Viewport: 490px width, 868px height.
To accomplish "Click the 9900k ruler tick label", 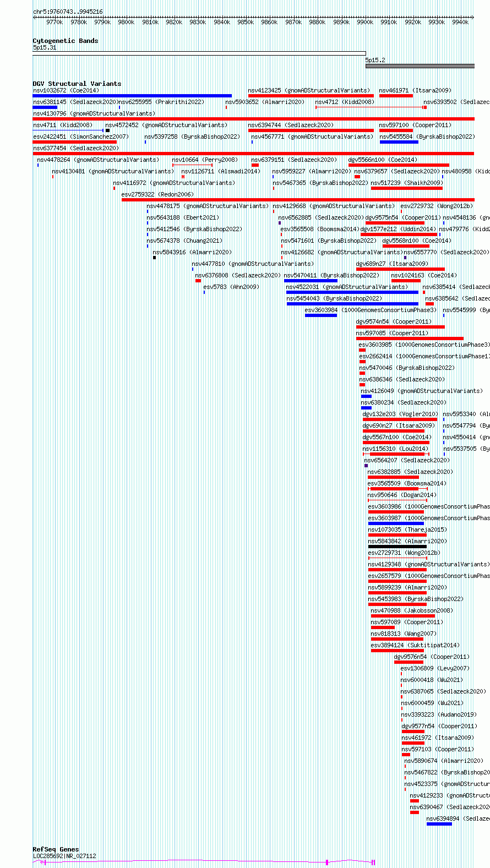I will [x=365, y=22].
